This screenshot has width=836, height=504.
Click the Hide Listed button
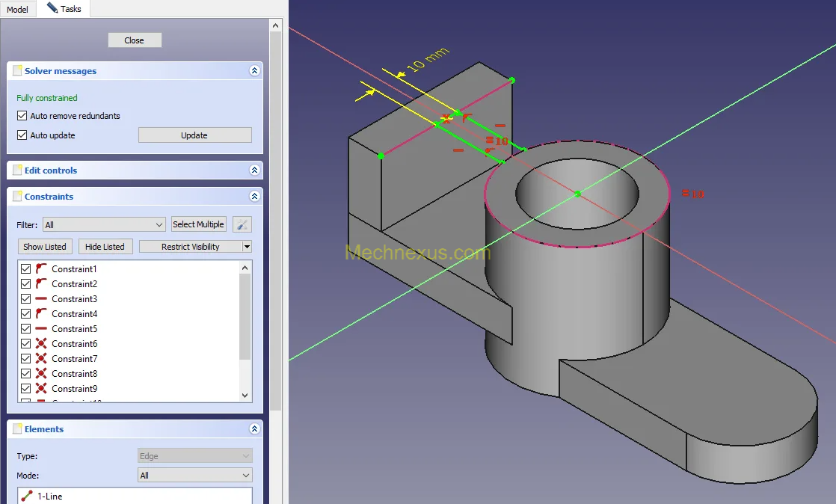tap(105, 247)
